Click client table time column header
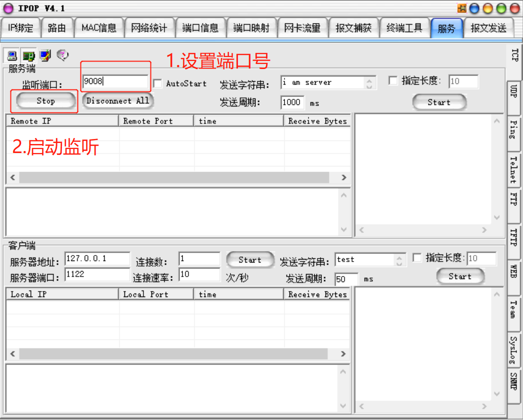 point(238,294)
